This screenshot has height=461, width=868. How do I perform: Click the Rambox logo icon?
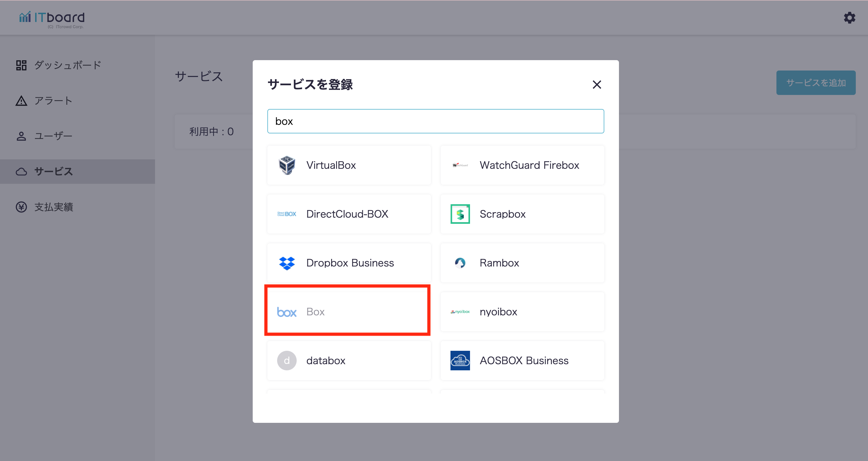[460, 263]
